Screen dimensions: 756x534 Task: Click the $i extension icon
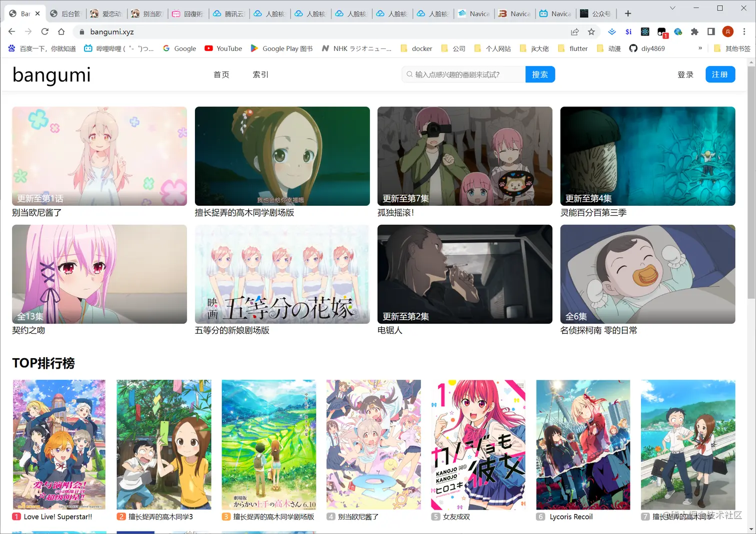[628, 31]
